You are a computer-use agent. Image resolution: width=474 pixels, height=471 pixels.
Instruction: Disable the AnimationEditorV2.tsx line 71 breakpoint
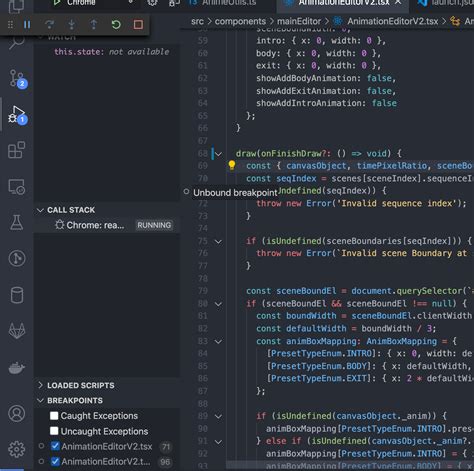coord(55,446)
